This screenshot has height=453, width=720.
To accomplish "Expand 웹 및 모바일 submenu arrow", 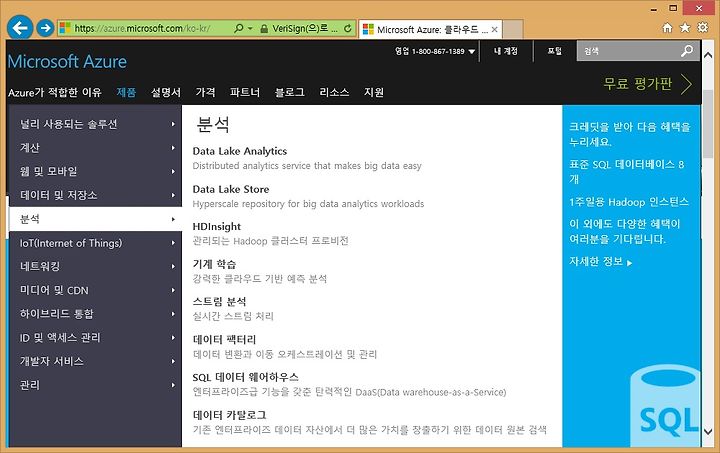I will 173,172.
